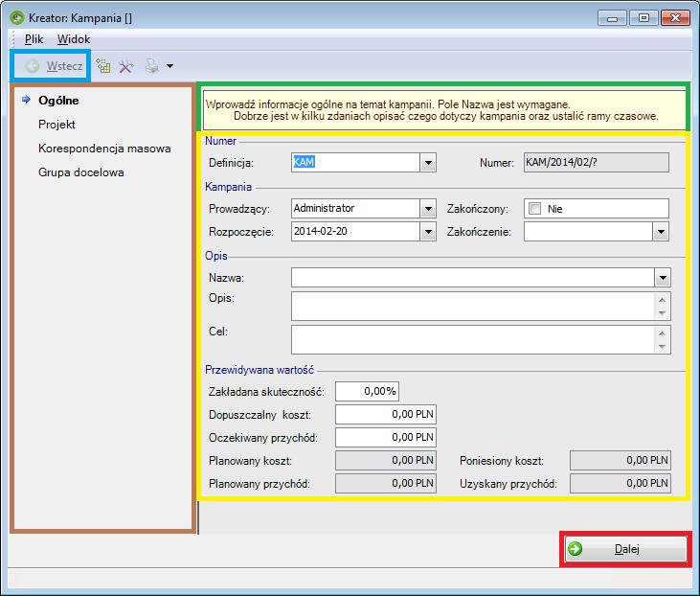Click the Numer field KAM/2014/02/?
700x596 pixels.
597,163
